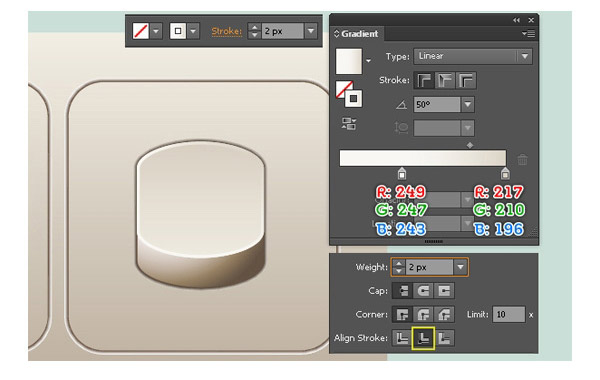The image size is (600, 380).
Task: Open control bar stroke weight dropdown
Action: [311, 31]
